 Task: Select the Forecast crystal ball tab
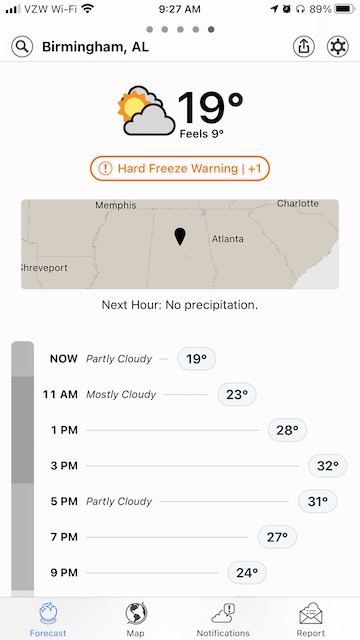[48, 619]
